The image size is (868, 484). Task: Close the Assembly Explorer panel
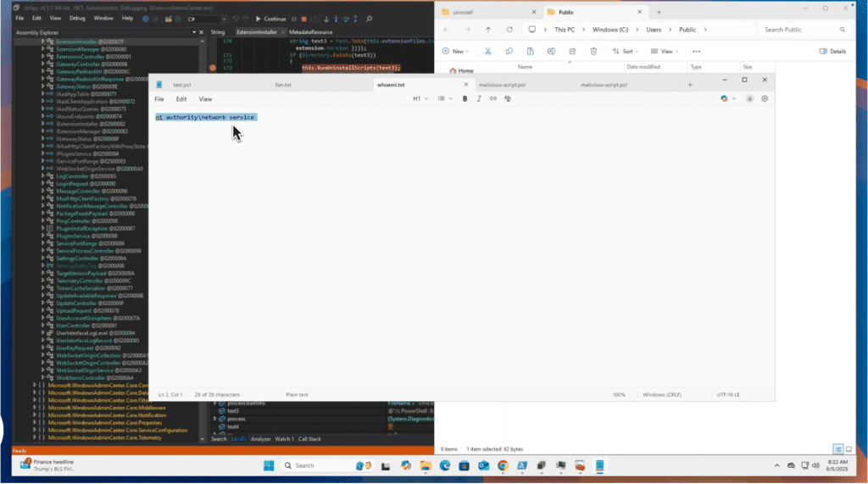(202, 32)
